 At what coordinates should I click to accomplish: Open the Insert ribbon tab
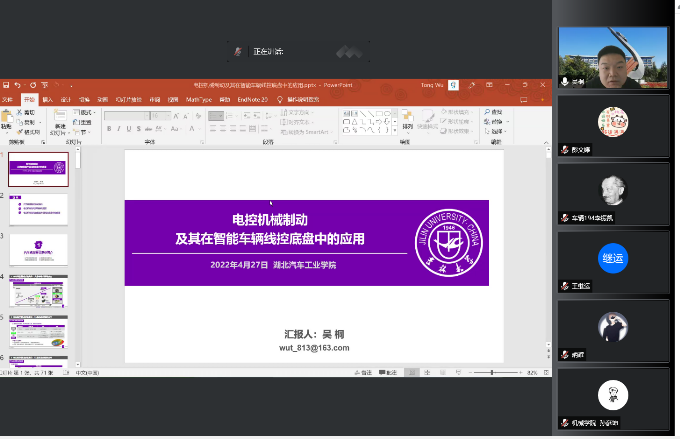point(48,100)
